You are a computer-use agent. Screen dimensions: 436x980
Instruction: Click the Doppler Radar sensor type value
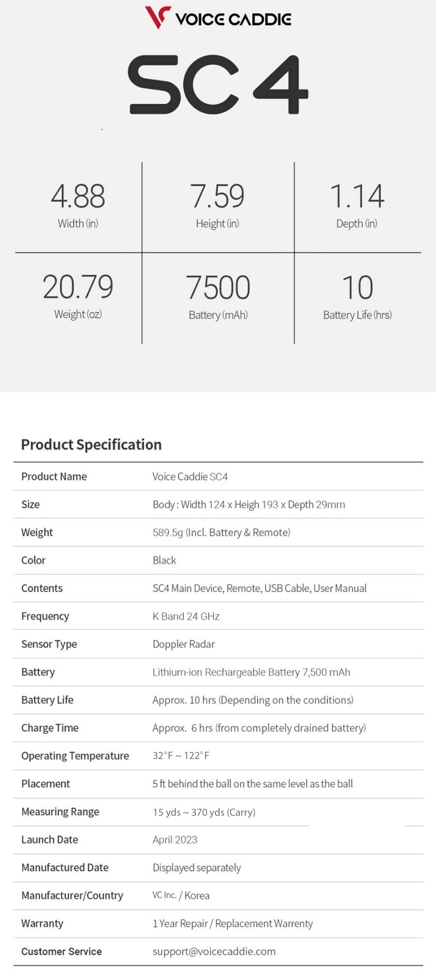tap(183, 644)
